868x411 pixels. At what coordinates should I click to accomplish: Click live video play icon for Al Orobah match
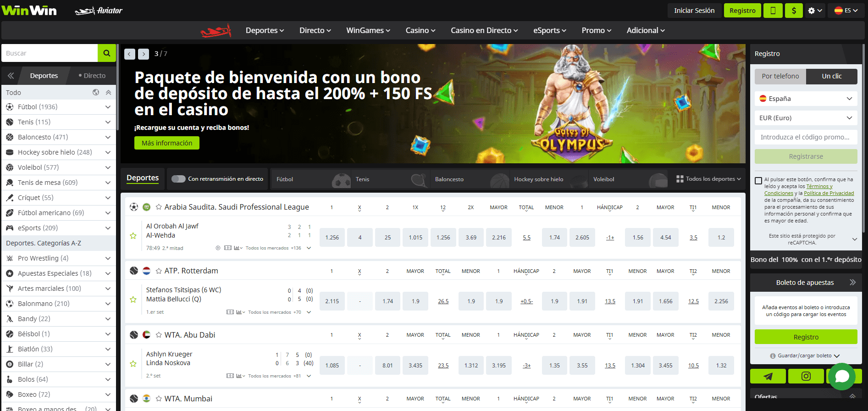coord(218,248)
